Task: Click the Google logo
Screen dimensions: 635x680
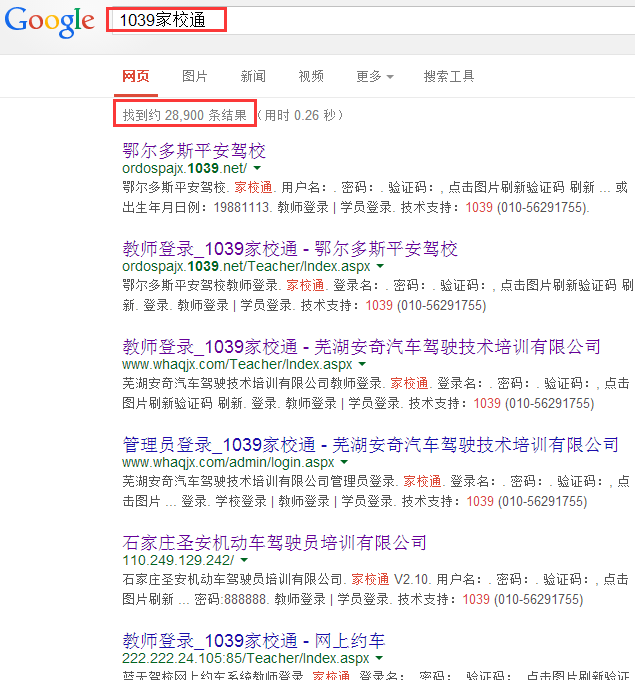Action: click(x=49, y=23)
